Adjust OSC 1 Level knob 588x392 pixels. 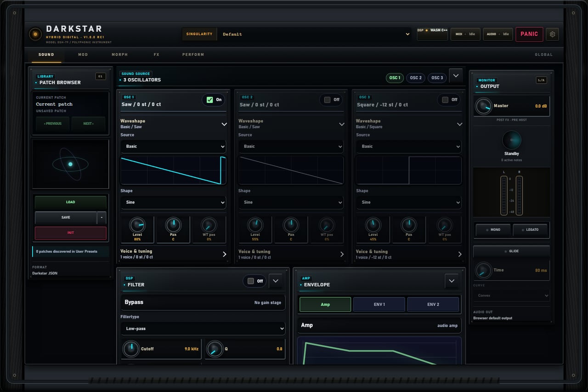(137, 225)
